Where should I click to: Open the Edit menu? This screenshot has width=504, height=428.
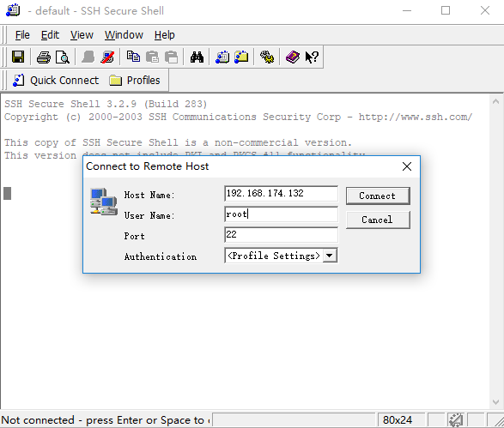(50, 34)
